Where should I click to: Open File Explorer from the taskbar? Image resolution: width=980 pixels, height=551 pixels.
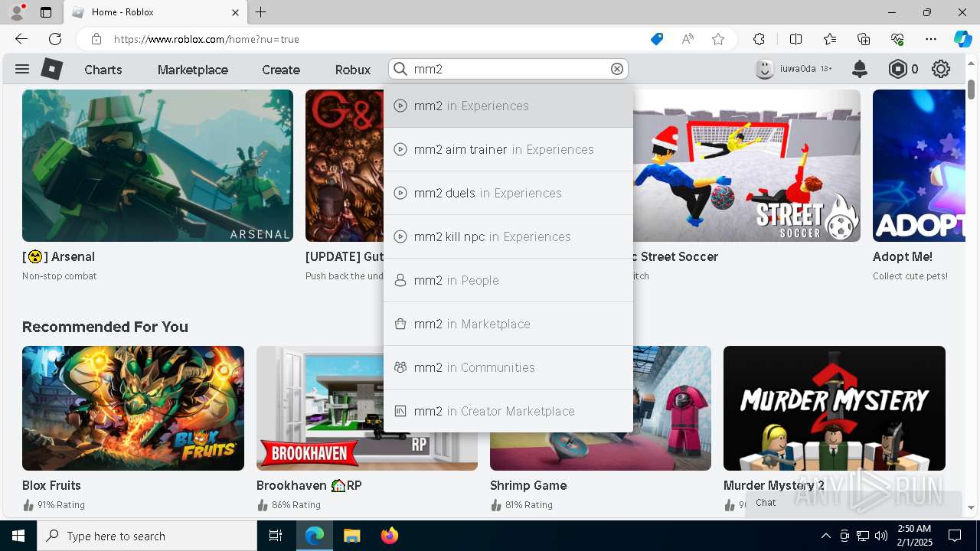(x=351, y=536)
